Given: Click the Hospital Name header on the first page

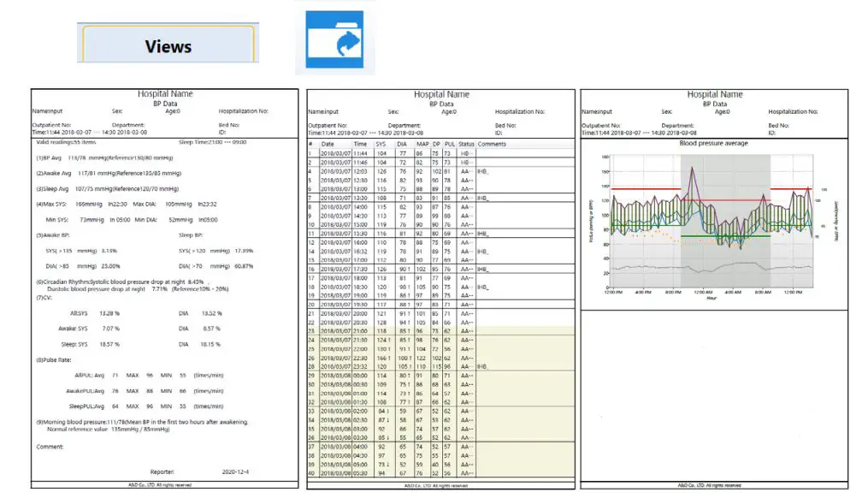Looking at the screenshot, I should (x=163, y=94).
